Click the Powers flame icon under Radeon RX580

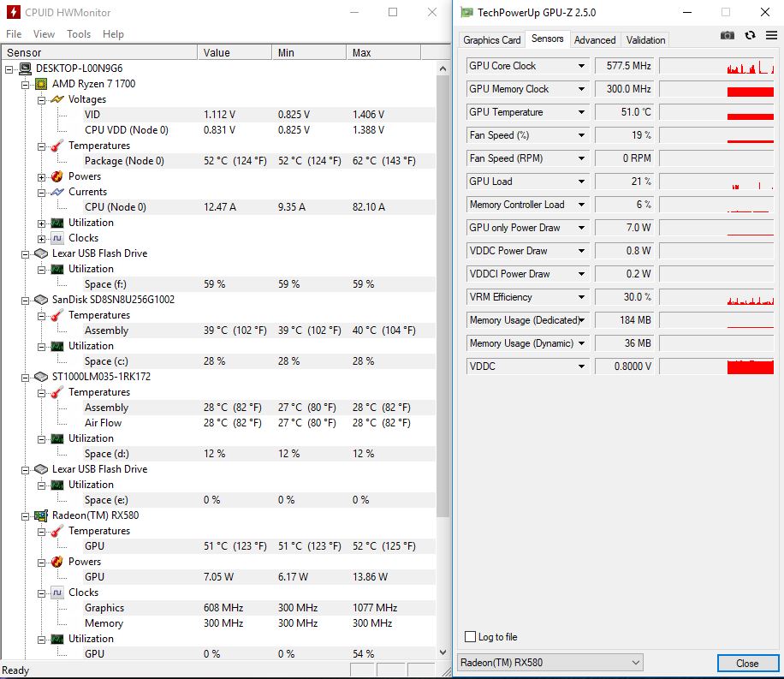[x=57, y=562]
